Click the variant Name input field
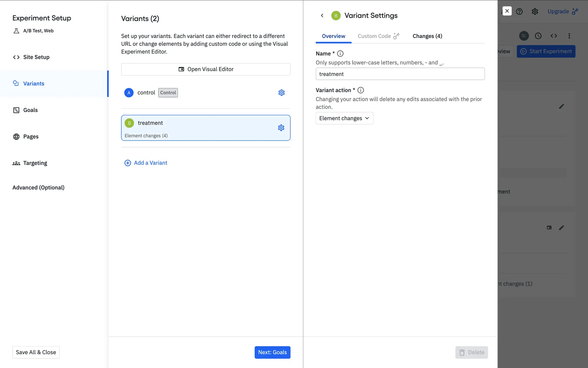 pyautogui.click(x=400, y=74)
